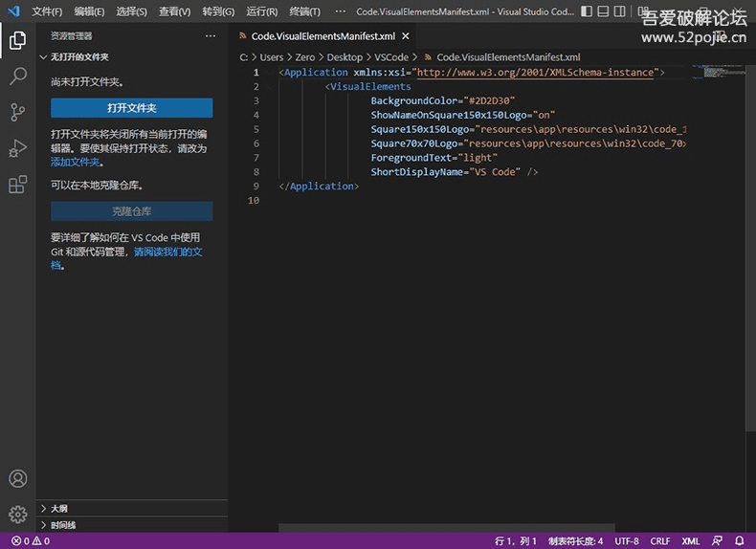Open the Source Control view

pos(17,112)
